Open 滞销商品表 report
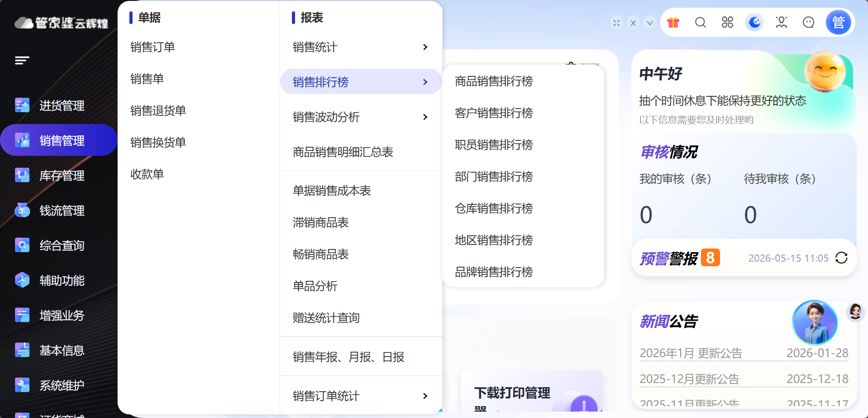 321,223
